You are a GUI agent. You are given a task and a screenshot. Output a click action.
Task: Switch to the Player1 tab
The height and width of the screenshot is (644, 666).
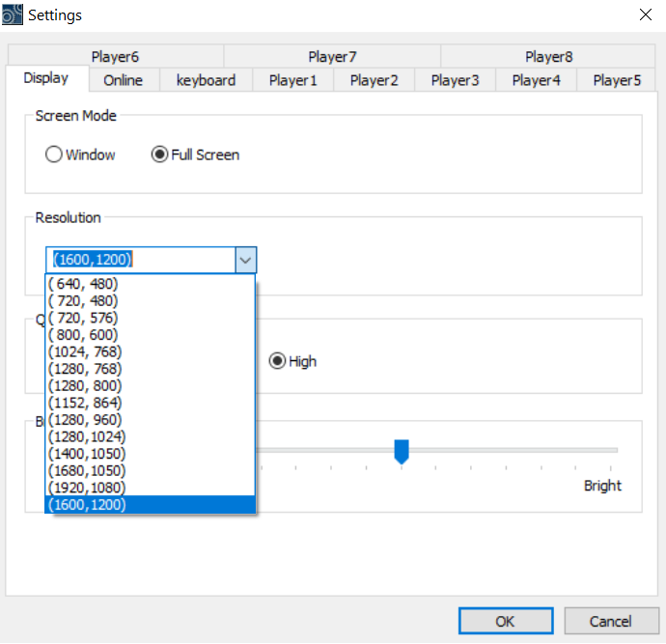(293, 80)
